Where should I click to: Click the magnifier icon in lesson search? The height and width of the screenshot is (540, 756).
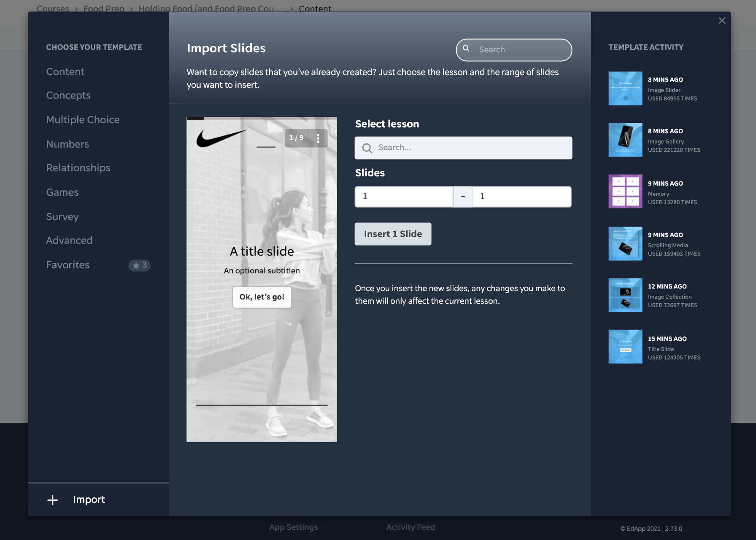click(x=367, y=148)
